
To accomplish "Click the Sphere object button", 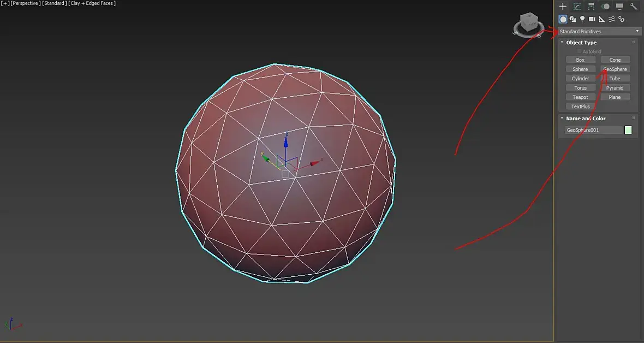I will pyautogui.click(x=580, y=69).
